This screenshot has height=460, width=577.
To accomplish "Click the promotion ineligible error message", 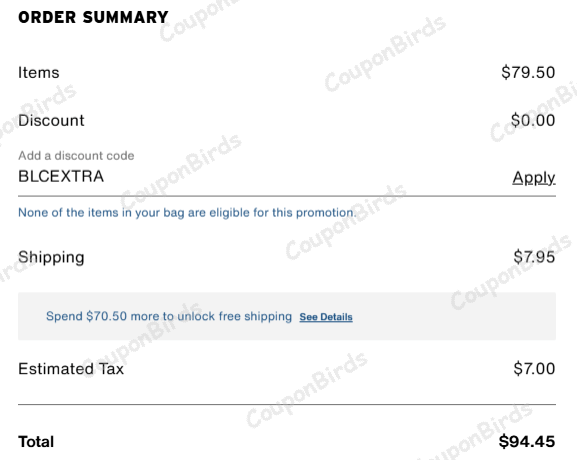I will tap(187, 213).
